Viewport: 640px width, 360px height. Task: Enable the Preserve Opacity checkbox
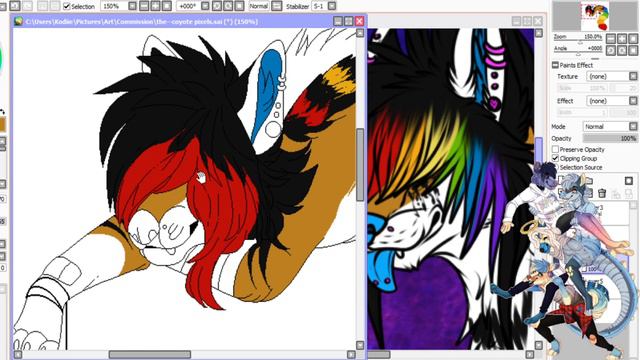tap(555, 149)
